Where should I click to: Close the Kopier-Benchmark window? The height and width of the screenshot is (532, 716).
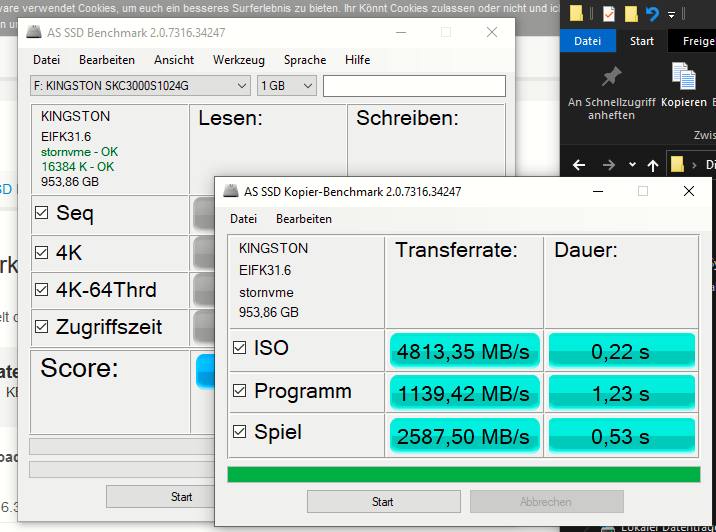point(689,191)
